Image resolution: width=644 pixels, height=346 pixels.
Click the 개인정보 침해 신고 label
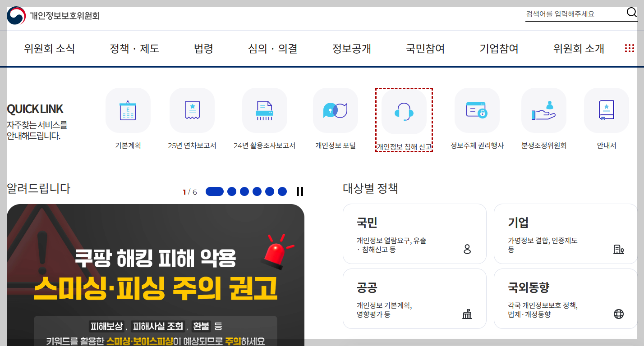pyautogui.click(x=404, y=147)
